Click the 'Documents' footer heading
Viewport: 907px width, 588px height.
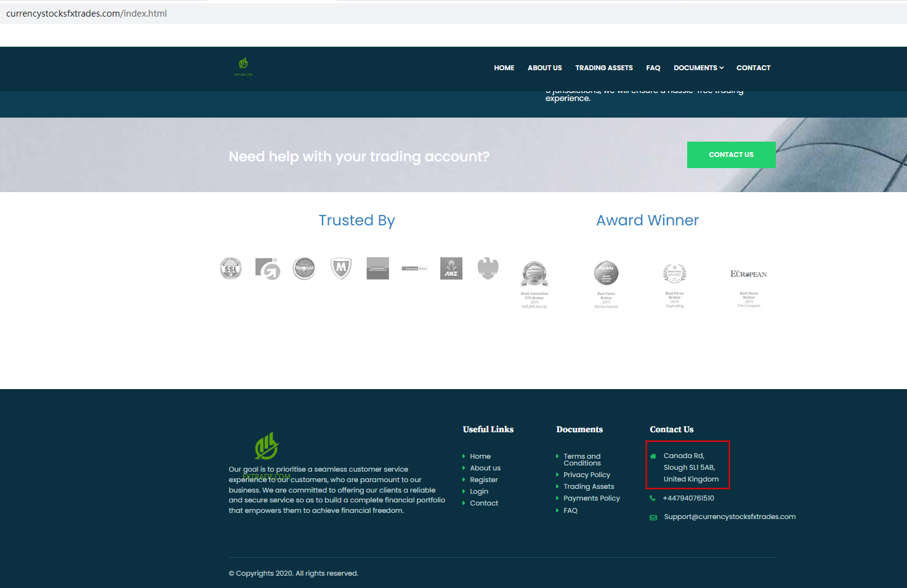tap(579, 429)
